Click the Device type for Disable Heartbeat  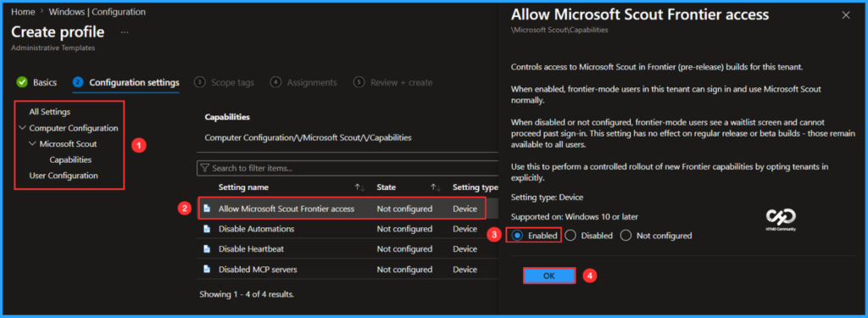click(x=465, y=248)
